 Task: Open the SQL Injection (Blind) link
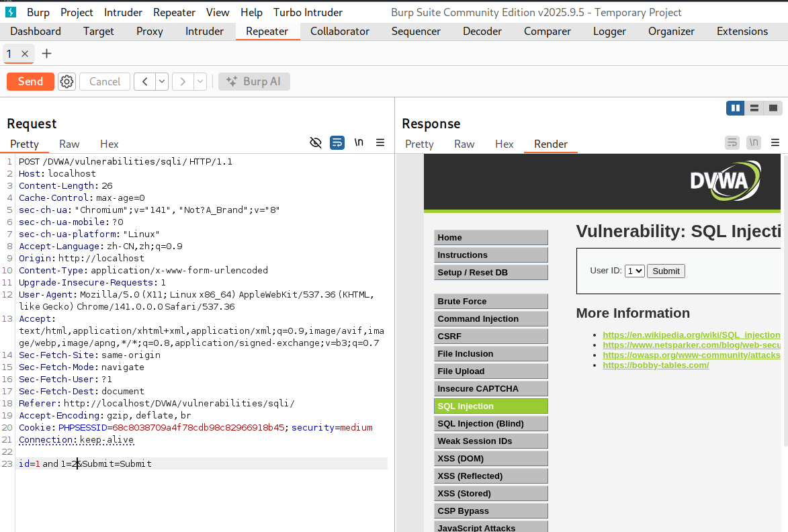[491, 423]
